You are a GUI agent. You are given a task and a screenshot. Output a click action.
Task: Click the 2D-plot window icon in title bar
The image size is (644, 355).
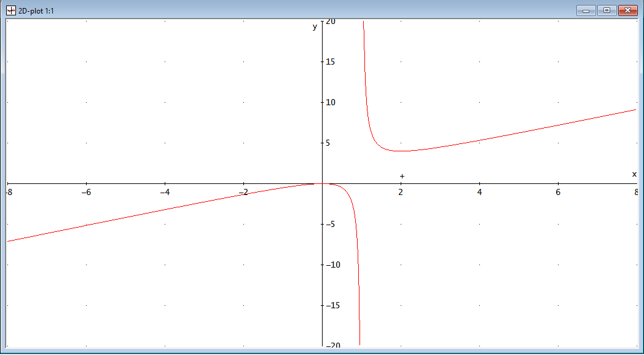click(x=10, y=10)
